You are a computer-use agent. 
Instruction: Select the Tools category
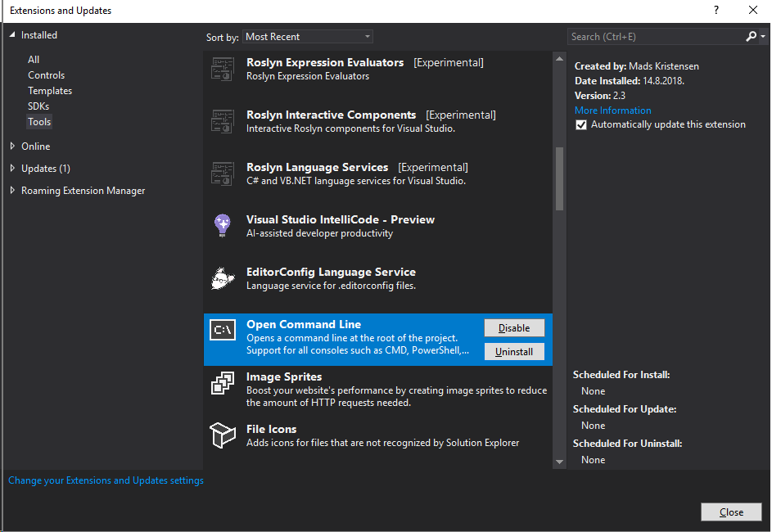coord(39,122)
